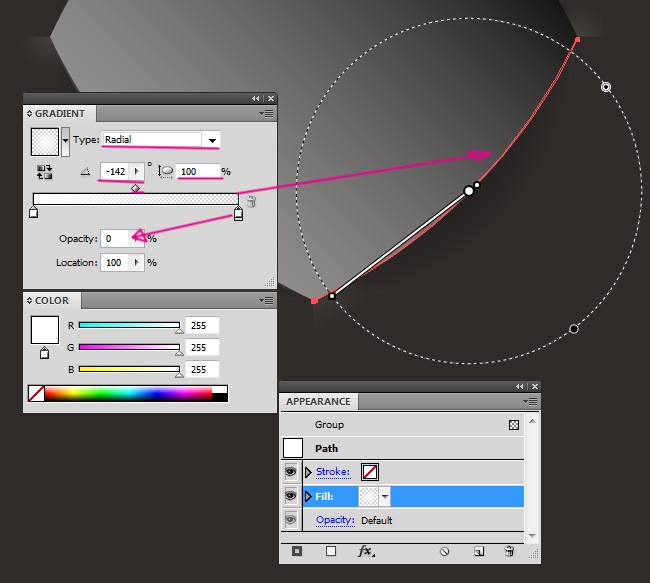Open the gradient Type dropdown
The height and width of the screenshot is (583, 650).
pos(212,140)
